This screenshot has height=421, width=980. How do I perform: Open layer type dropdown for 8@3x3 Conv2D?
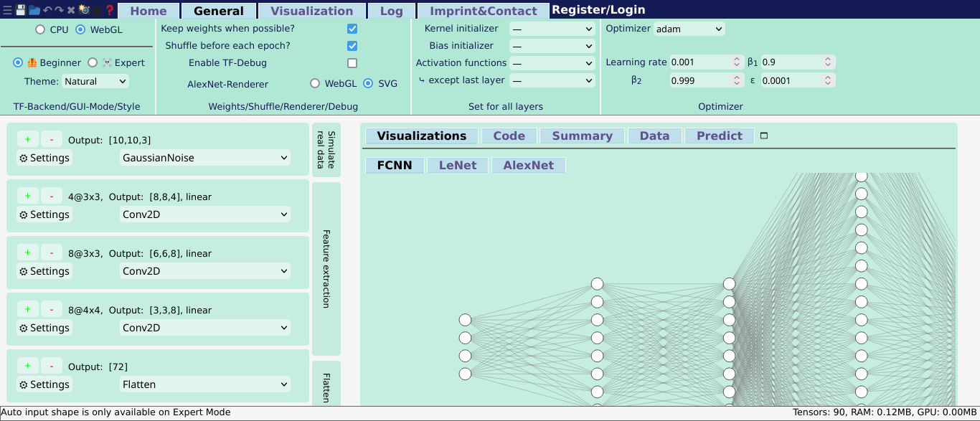point(205,271)
